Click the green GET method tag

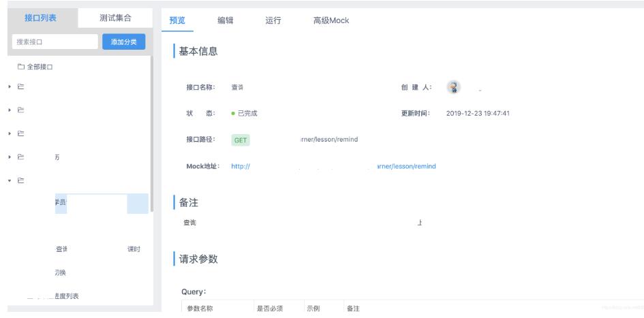click(x=241, y=140)
